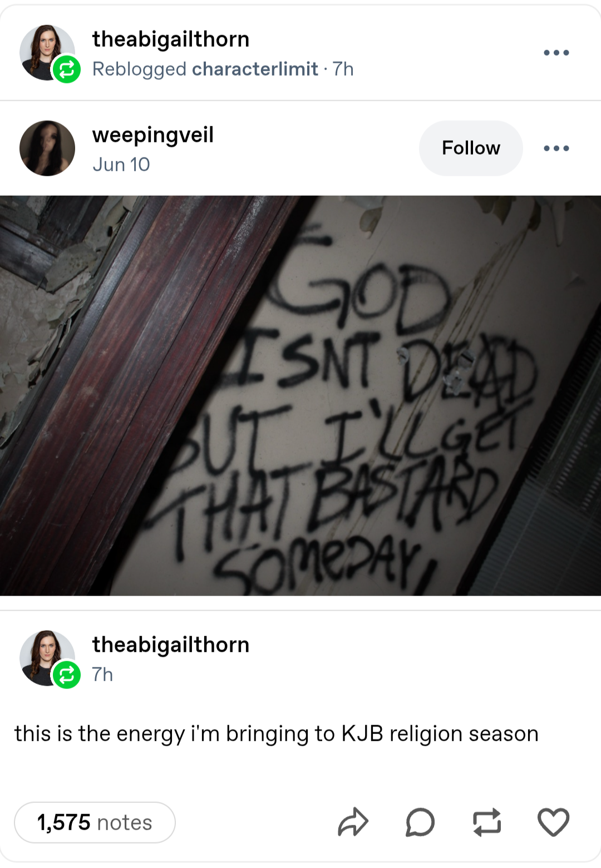Viewport: 601px width, 868px height.
Task: Click the green reblog badge on the lower avatar
Action: pyautogui.click(x=67, y=675)
